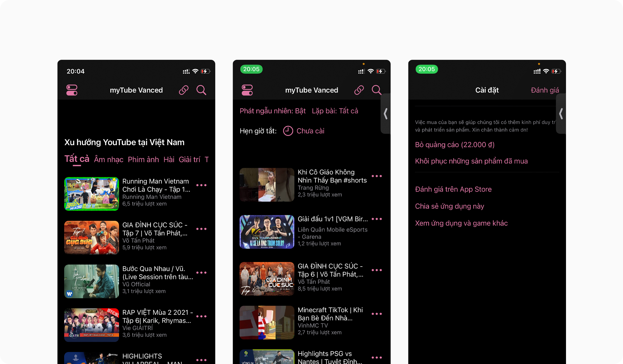Open more options for Highlights PSG vs Nantes
The image size is (623, 364).
point(377,357)
